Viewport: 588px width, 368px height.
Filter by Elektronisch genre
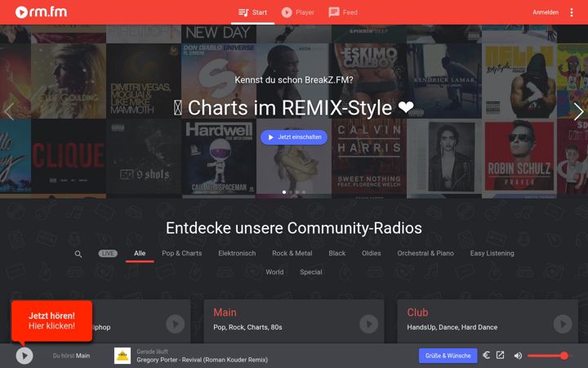(x=237, y=254)
